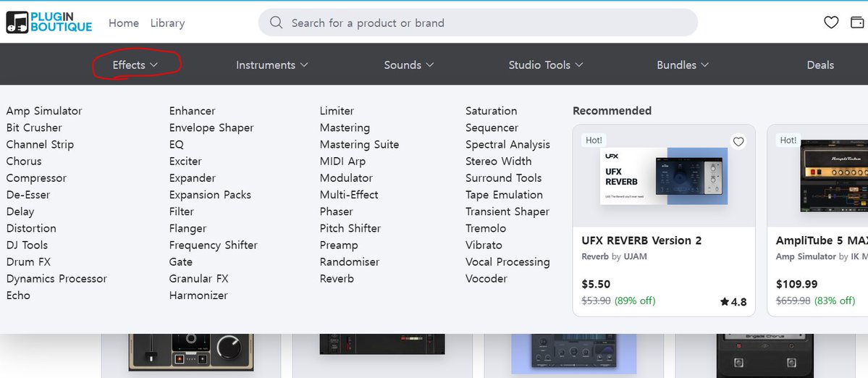The image size is (868, 378).
Task: Open the Compressor effects category
Action: tap(36, 177)
